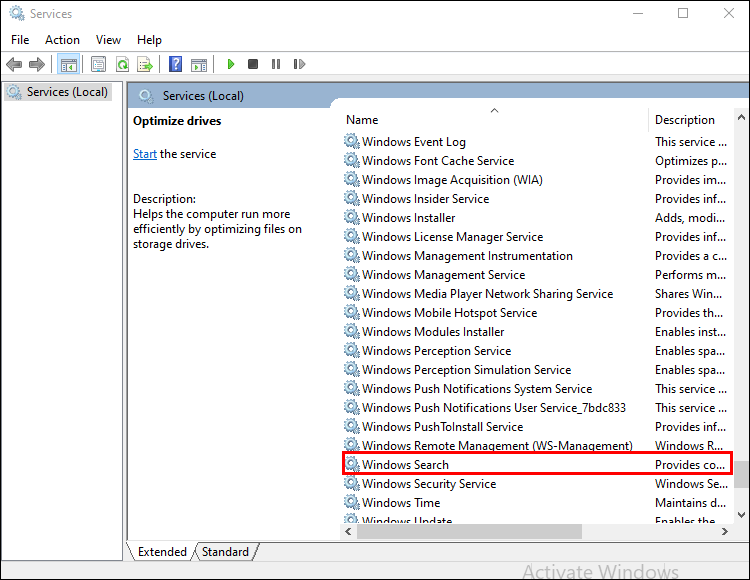Click 'Maintains d...' description of Windows Time
This screenshot has height=580, width=750.
(x=690, y=503)
